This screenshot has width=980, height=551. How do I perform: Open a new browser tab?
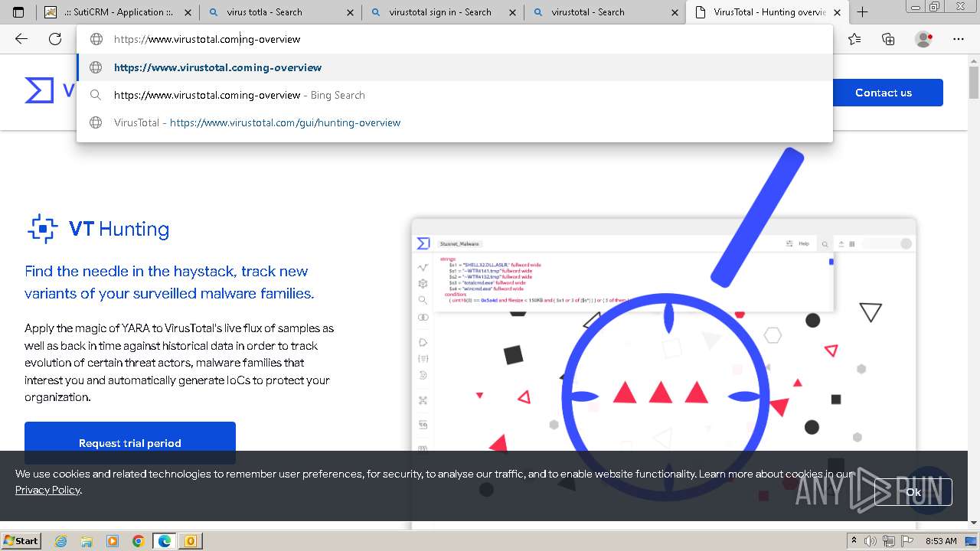point(862,12)
